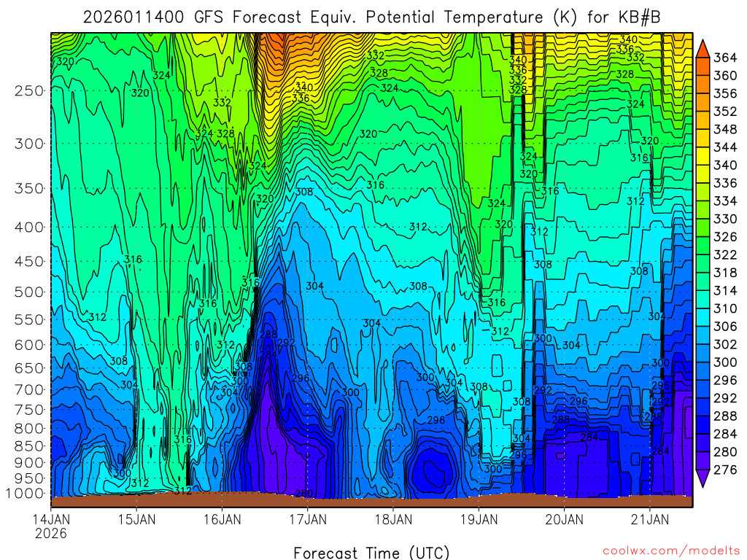Click the 364 value on the color bar
The image size is (747, 560).
coord(725,58)
